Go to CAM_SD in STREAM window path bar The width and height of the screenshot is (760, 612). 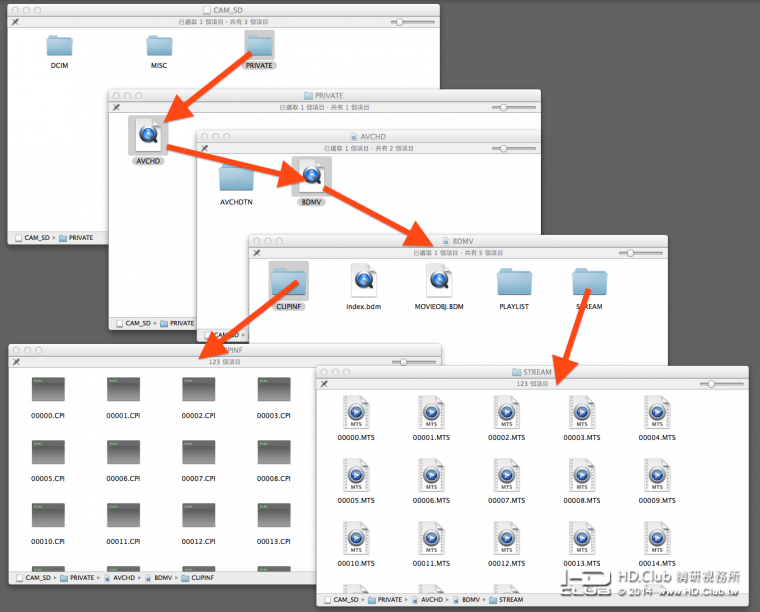coord(341,599)
